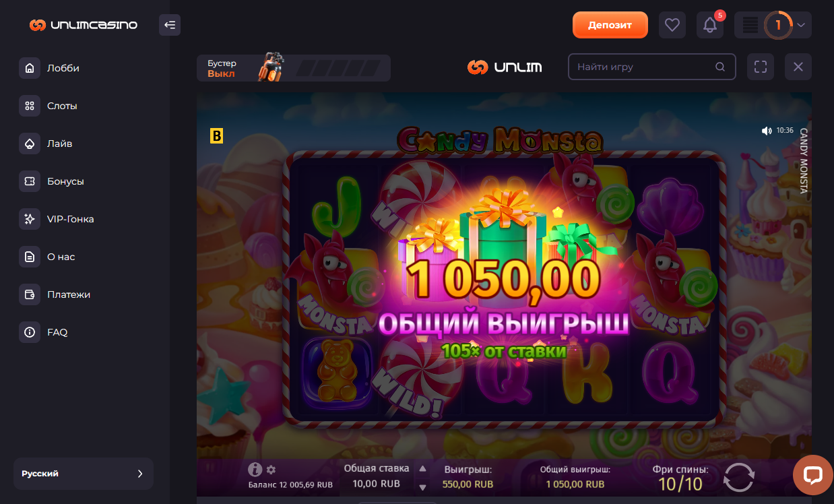Enter fullscreen game mode icon
The width and height of the screenshot is (834, 504).
[761, 67]
